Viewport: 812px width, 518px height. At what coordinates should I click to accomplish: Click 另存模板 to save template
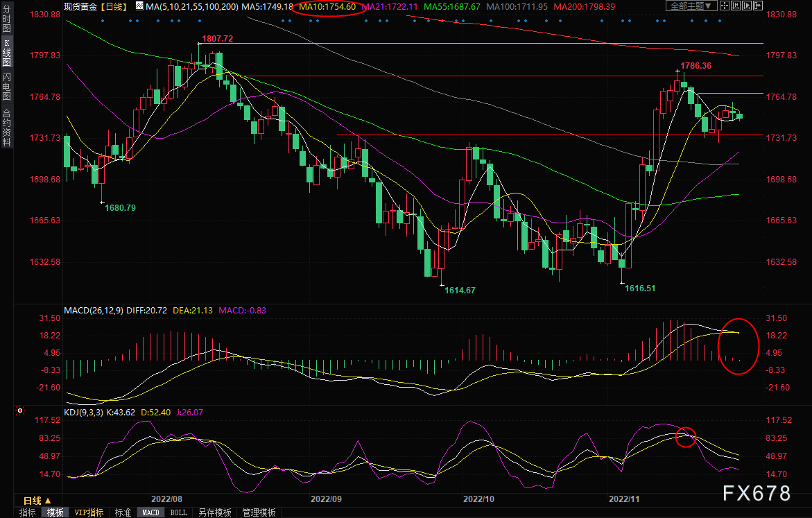click(214, 512)
